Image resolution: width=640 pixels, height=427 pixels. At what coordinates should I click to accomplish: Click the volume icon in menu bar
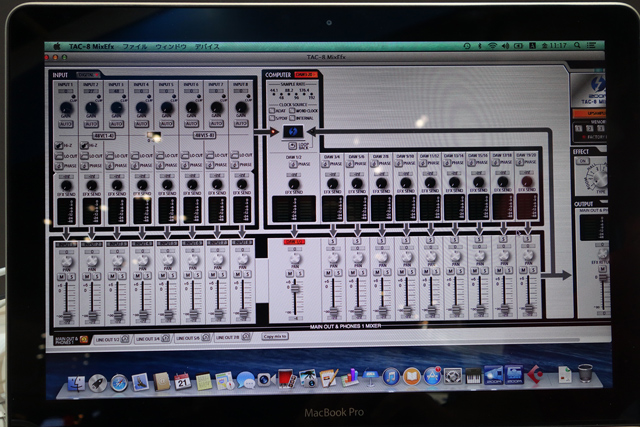(x=505, y=46)
